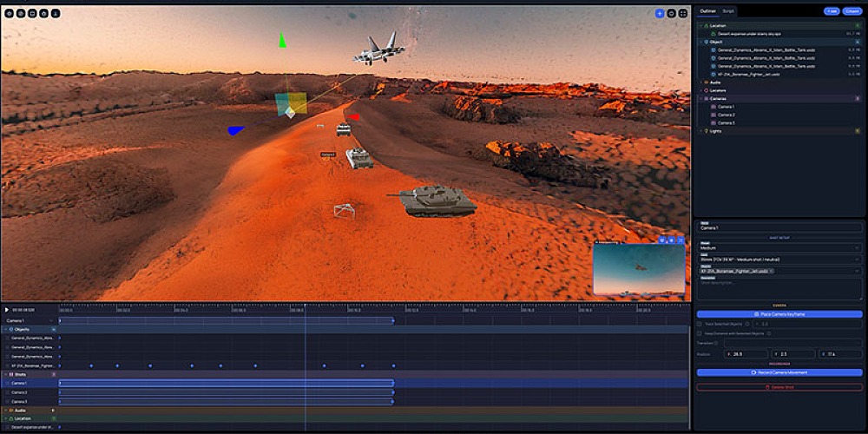Click the blue Z-axis gizmo arrow
This screenshot has width=868, height=434.
[x=236, y=131]
